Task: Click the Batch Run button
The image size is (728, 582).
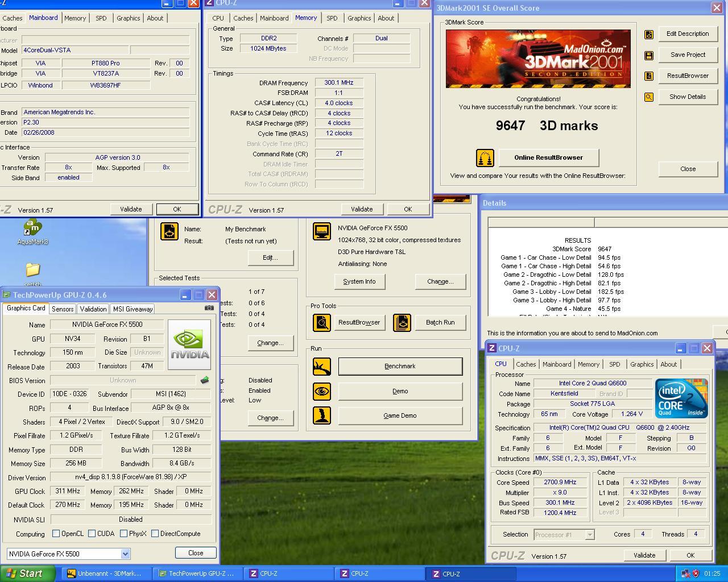Action: [441, 322]
